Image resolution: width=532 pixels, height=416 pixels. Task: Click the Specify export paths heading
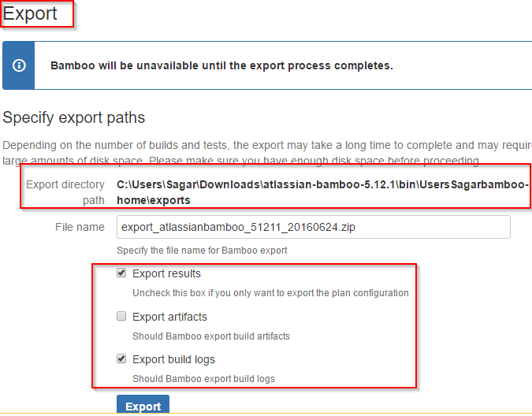73,117
